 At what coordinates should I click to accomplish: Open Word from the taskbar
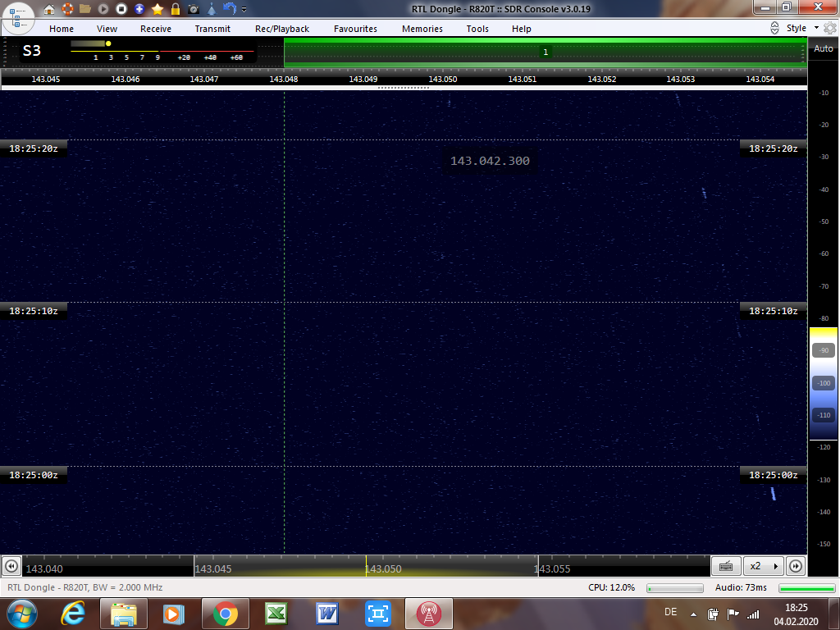[x=326, y=614]
